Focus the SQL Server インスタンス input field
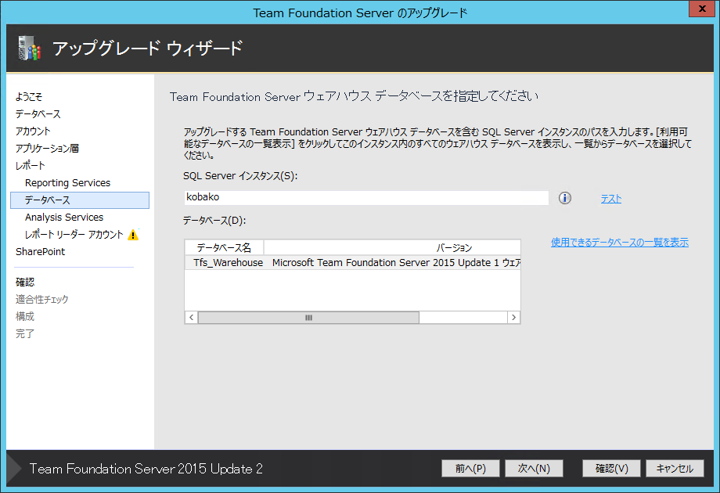 pos(366,198)
